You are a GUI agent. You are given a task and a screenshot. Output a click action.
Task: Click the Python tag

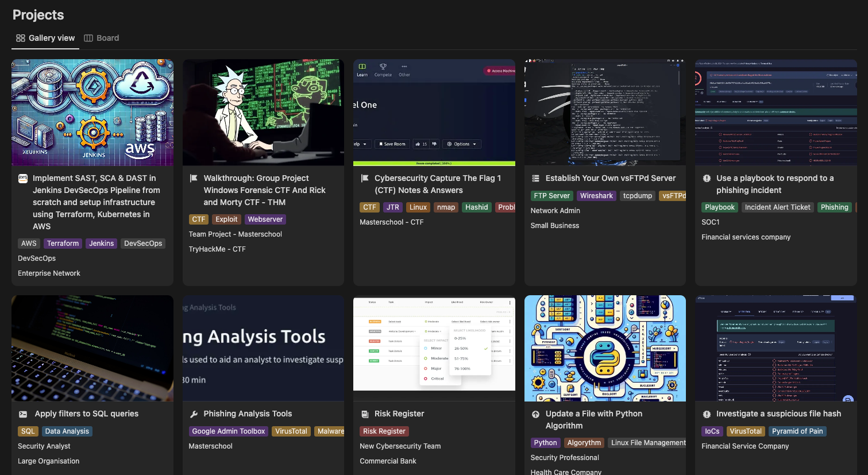[x=546, y=443]
